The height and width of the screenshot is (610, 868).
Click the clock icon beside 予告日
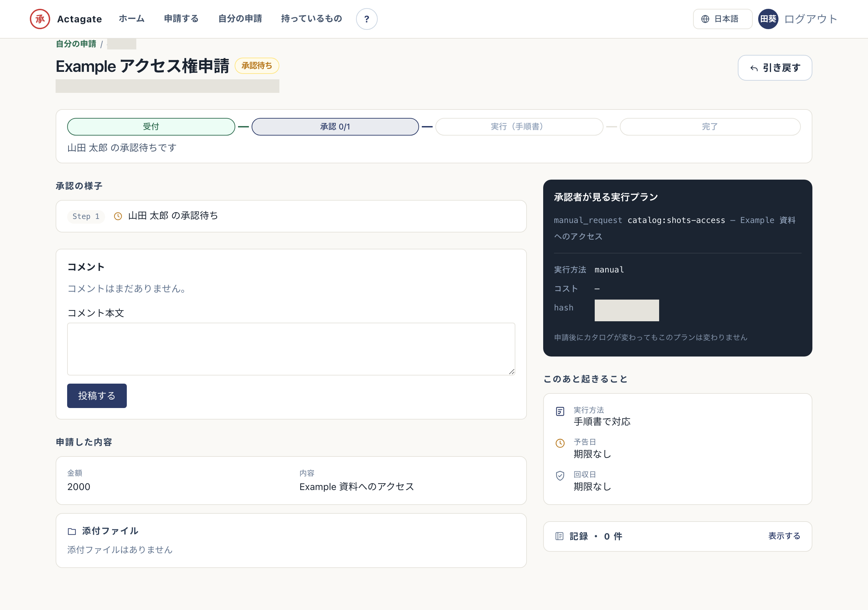(x=560, y=443)
